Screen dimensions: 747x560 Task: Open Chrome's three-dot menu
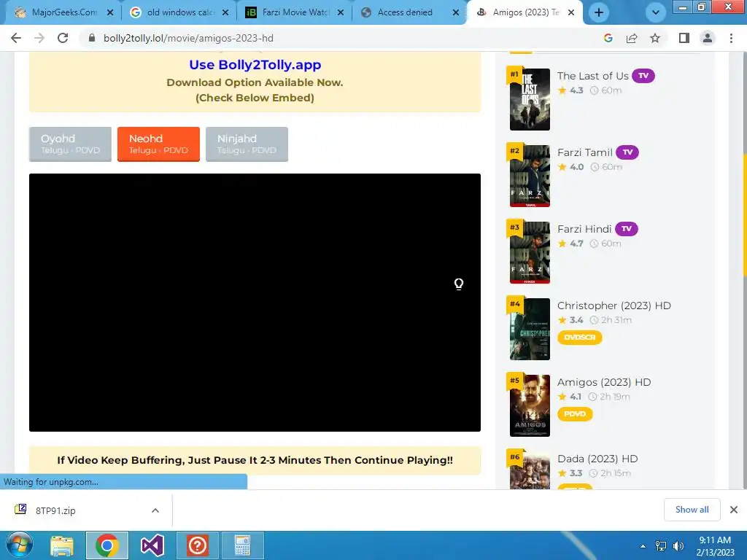click(x=731, y=38)
